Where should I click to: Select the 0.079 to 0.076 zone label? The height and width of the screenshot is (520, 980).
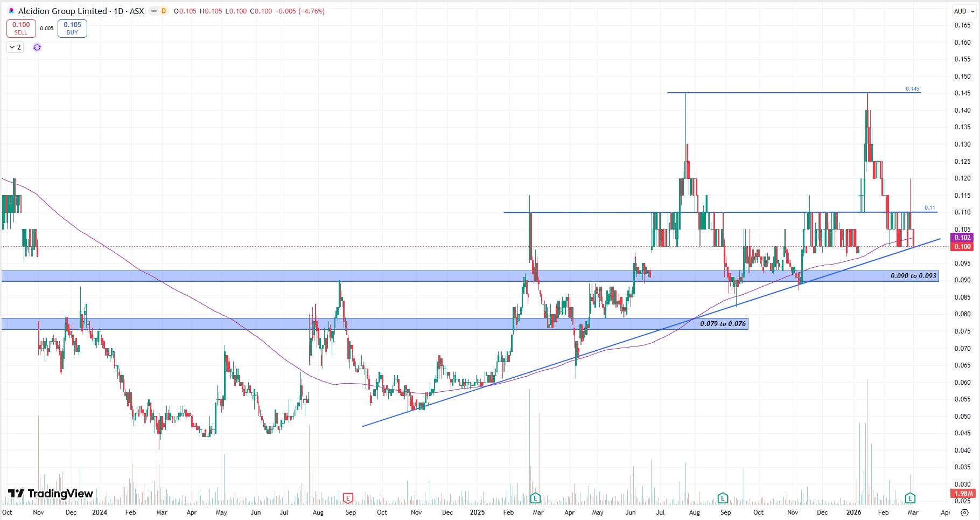[x=723, y=324]
